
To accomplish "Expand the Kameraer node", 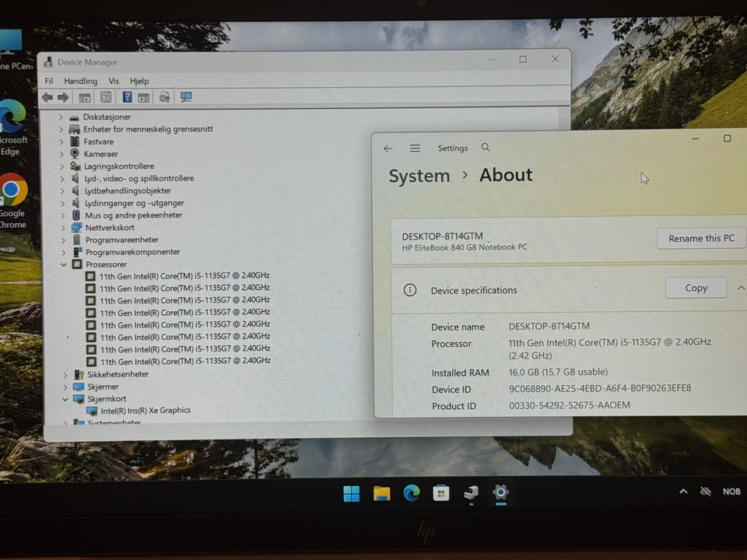I will [x=61, y=154].
